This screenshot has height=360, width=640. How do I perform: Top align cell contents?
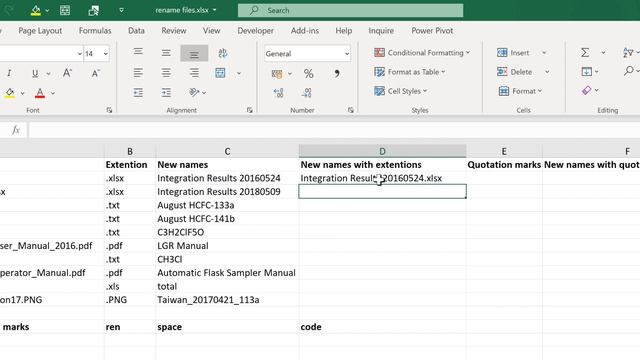138,52
